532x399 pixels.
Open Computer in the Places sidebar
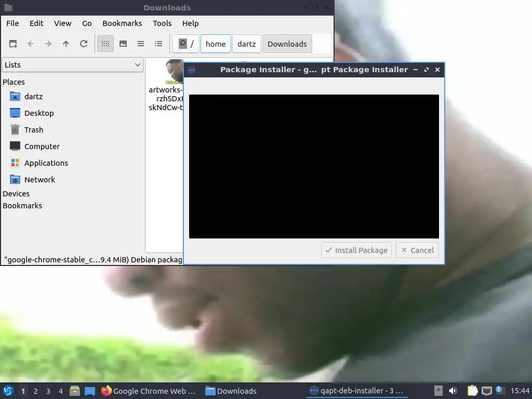35,146
